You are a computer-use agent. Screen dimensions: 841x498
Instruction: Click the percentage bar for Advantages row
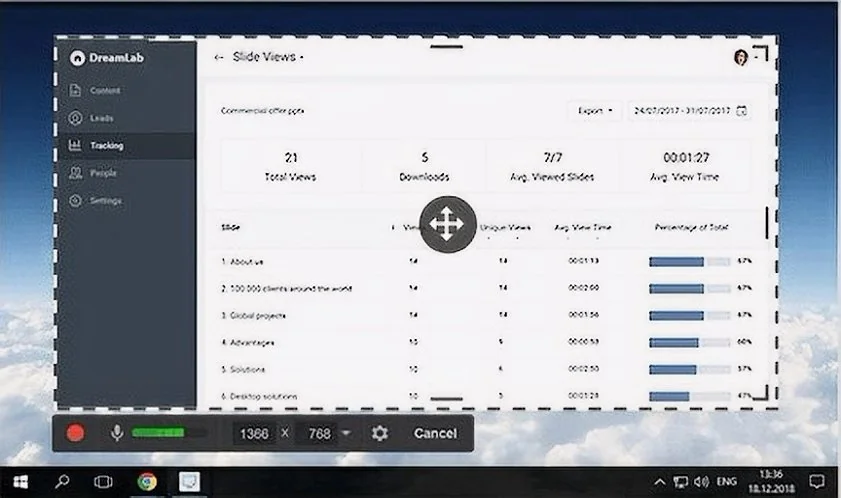click(689, 342)
